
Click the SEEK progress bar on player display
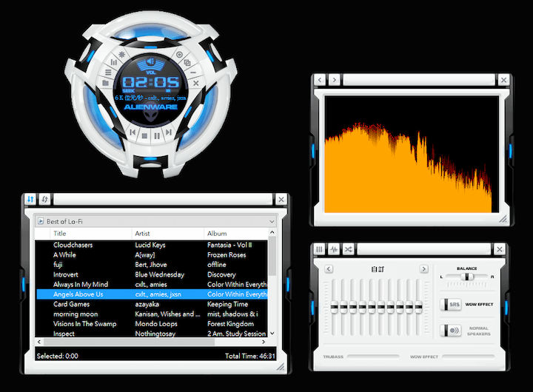[154, 91]
